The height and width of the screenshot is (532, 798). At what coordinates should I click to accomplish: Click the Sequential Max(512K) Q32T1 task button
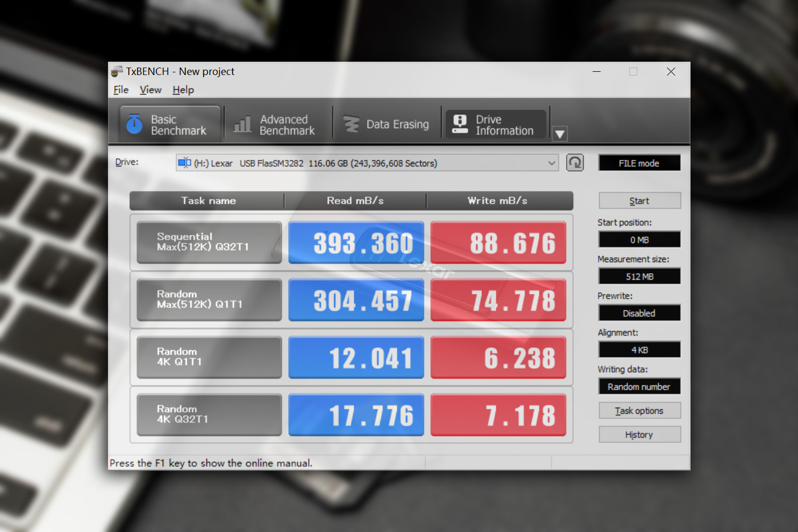pyautogui.click(x=209, y=243)
